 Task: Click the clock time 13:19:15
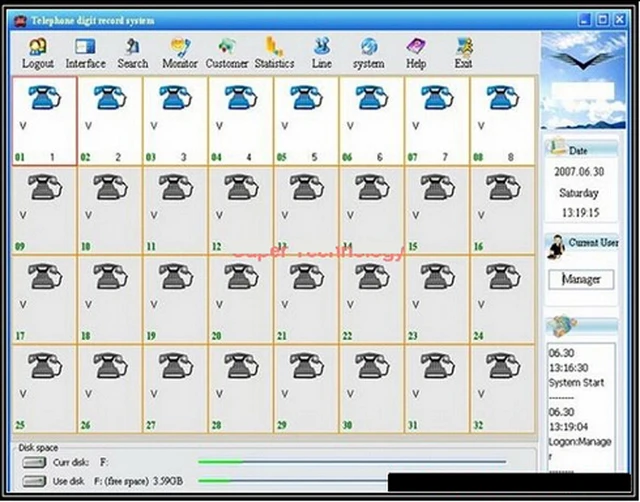coord(580,213)
